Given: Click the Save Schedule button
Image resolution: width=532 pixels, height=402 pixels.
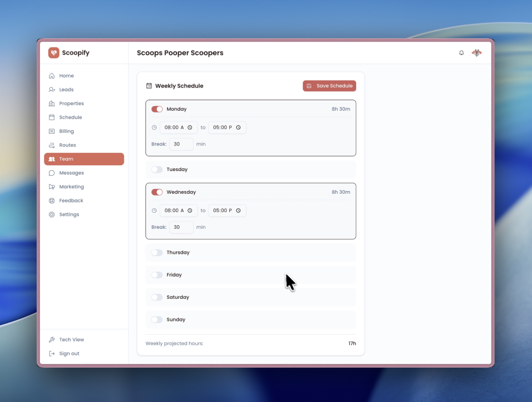Looking at the screenshot, I should coord(329,86).
